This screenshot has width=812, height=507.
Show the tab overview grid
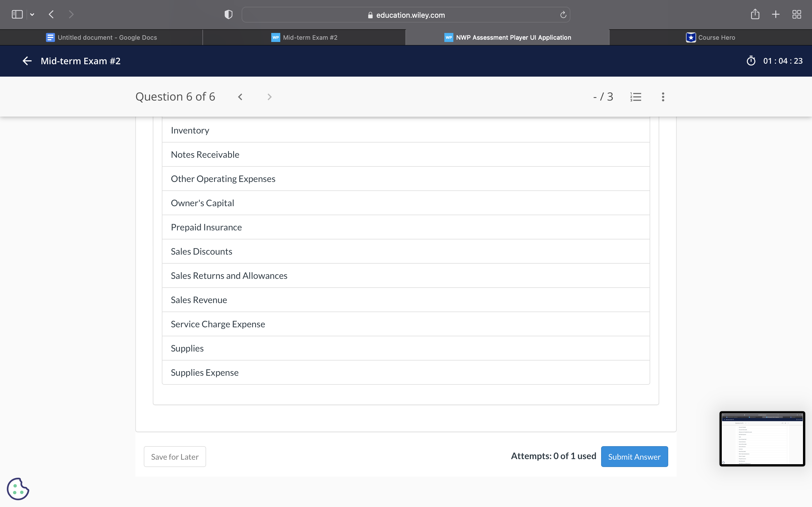[x=796, y=14]
